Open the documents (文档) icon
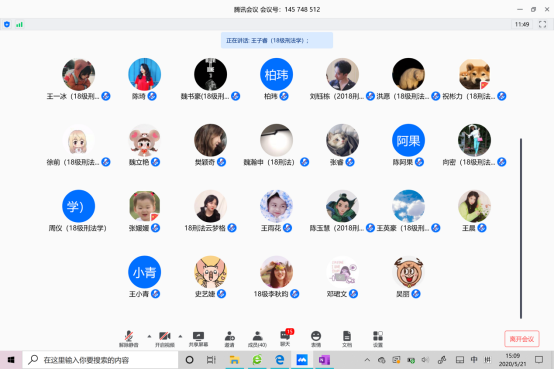Screen dimensions: 554x370 tap(347, 339)
